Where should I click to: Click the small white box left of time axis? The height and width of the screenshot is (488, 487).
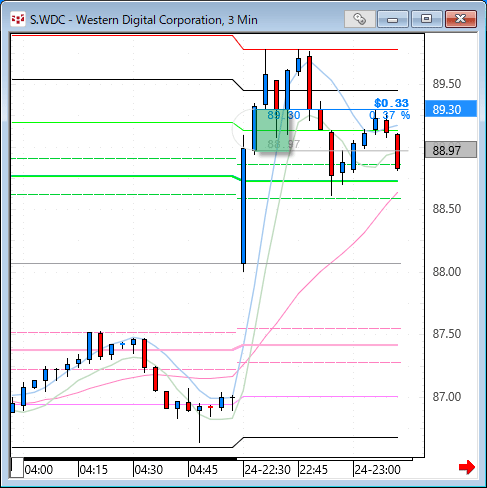click(x=17, y=468)
